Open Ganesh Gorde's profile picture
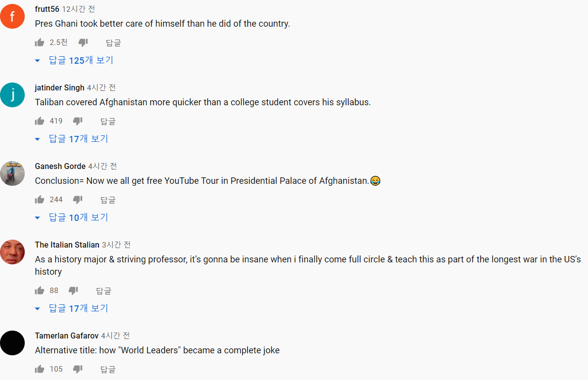 (x=12, y=173)
